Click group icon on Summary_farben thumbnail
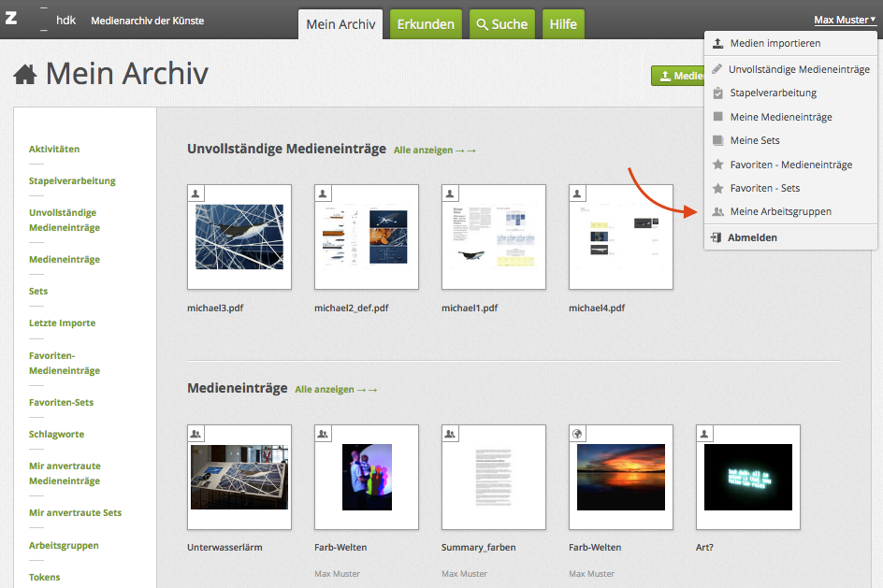The image size is (883, 588). tap(450, 434)
